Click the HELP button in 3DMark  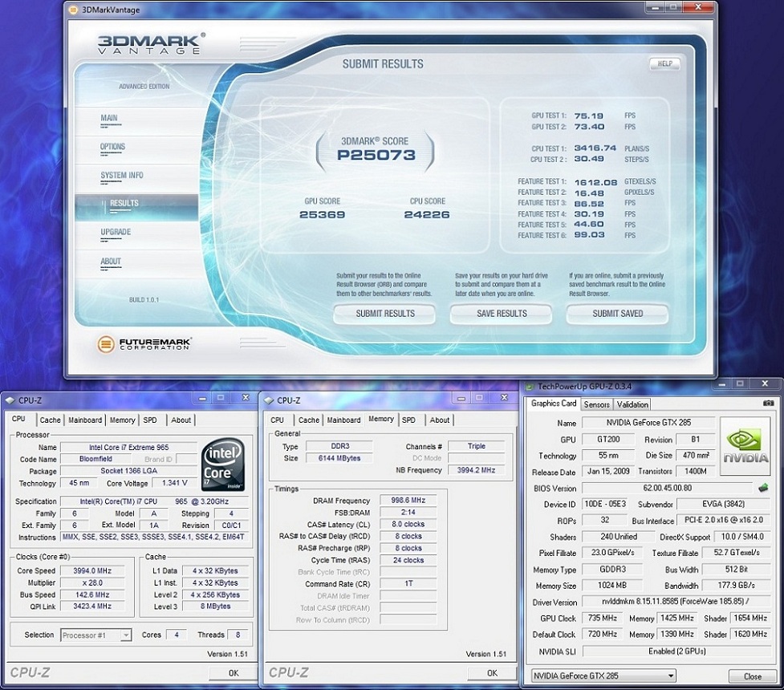[x=664, y=63]
